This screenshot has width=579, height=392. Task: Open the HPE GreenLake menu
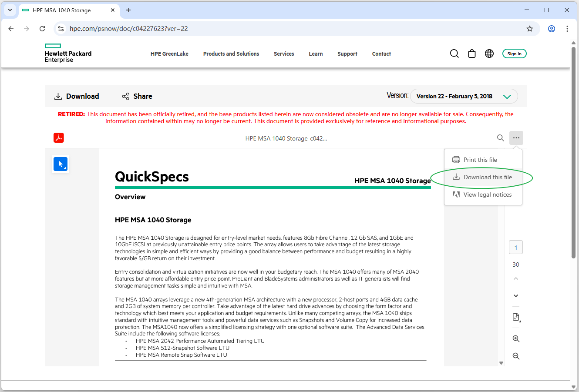169,54
